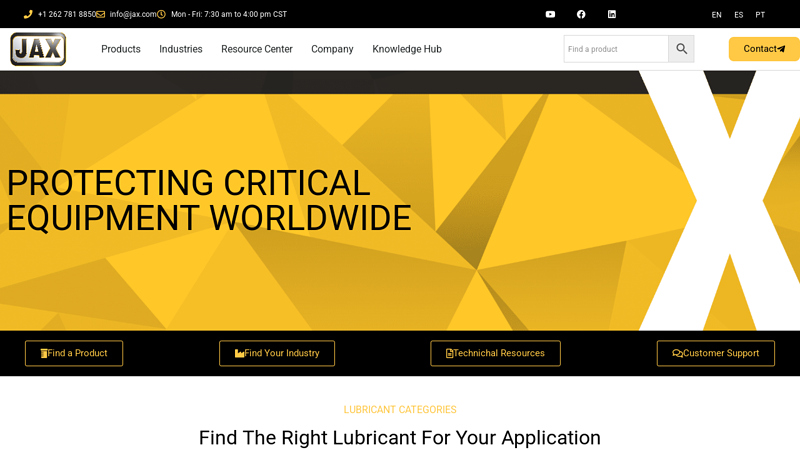Click the JAX logo
The height and width of the screenshot is (450, 800).
pos(38,49)
